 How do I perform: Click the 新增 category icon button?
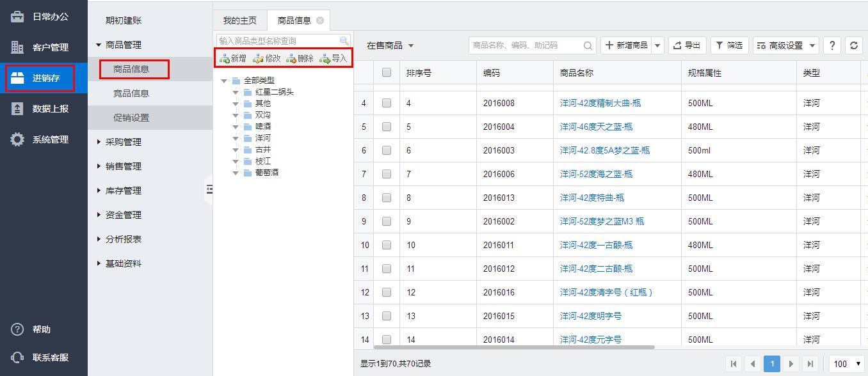[233, 58]
